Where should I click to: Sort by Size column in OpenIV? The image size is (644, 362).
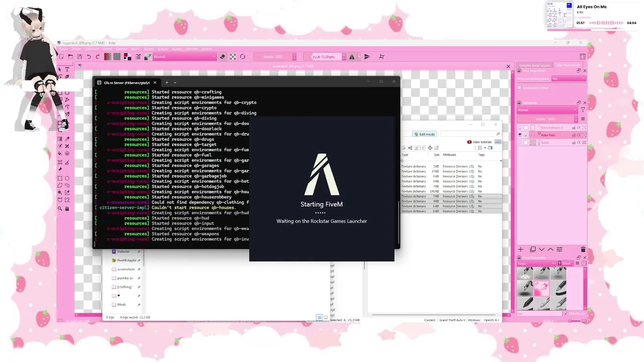(x=436, y=155)
